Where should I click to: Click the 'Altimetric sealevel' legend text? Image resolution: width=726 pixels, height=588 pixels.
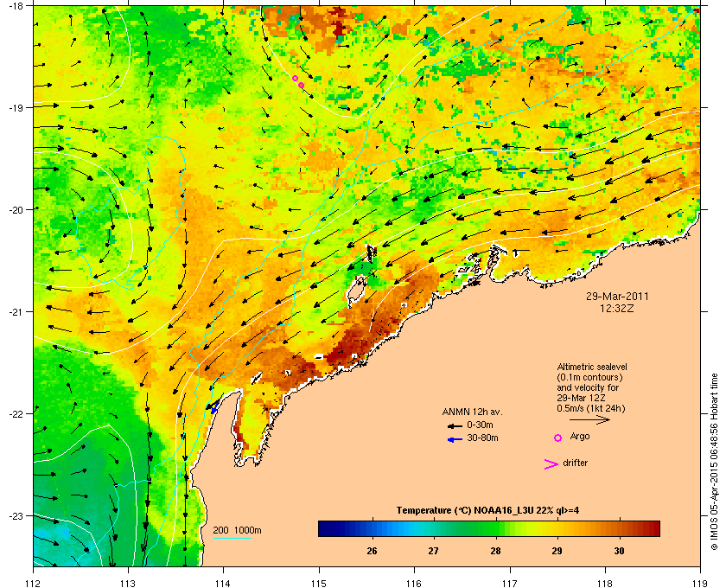[x=592, y=367]
